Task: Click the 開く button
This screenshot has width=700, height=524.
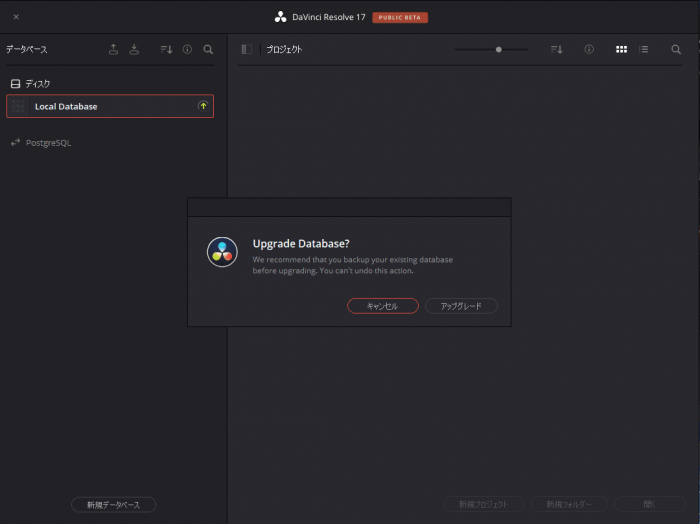Action: (650, 504)
